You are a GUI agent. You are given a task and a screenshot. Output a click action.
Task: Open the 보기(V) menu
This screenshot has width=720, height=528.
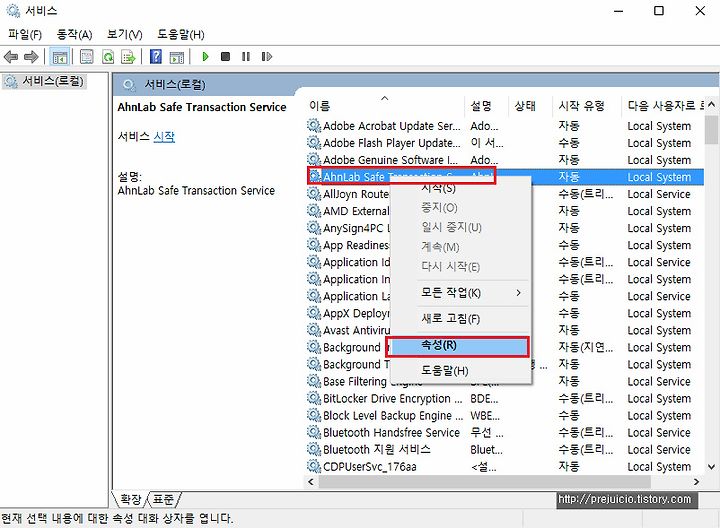click(x=124, y=34)
